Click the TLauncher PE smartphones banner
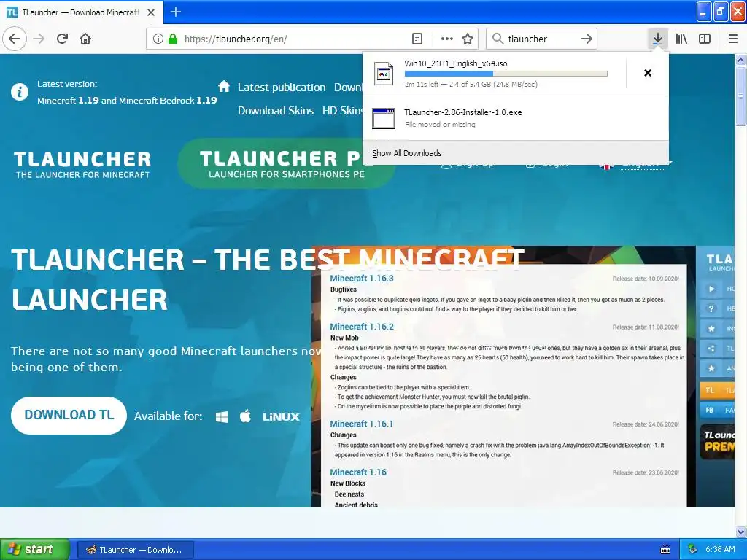This screenshot has width=747, height=560. pos(286,163)
